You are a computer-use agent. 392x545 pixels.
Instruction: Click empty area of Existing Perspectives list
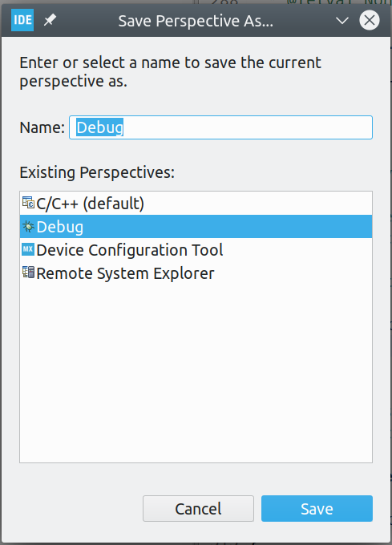click(x=196, y=373)
